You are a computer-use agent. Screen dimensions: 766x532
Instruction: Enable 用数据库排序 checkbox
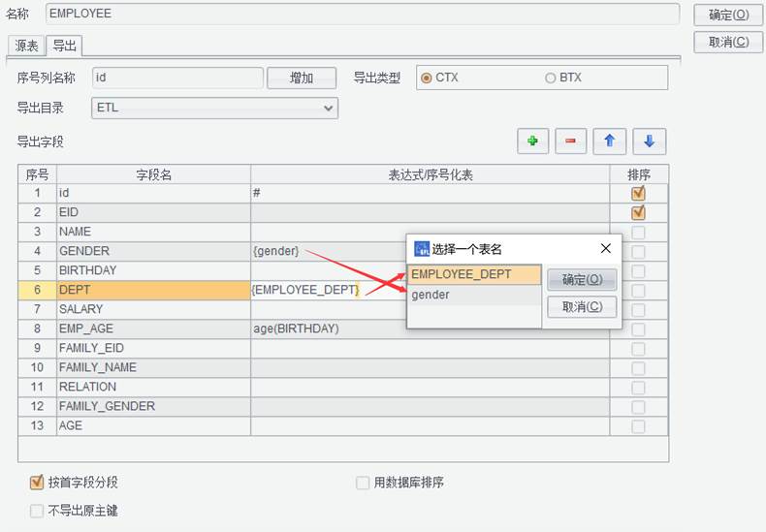pos(363,484)
